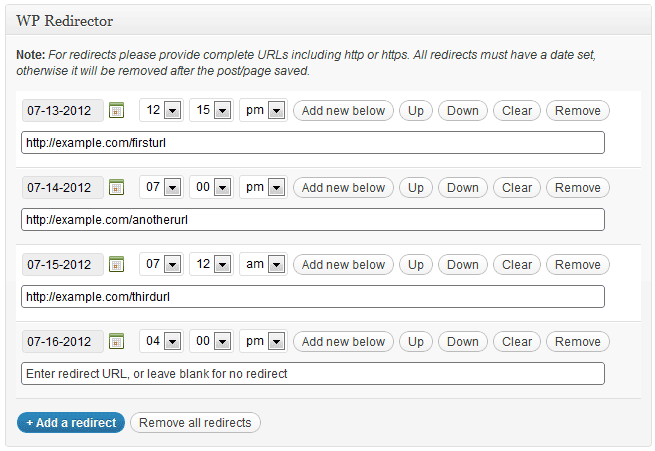Clear the thirdurl redirect row
The width and height of the screenshot is (655, 451).
coord(517,264)
